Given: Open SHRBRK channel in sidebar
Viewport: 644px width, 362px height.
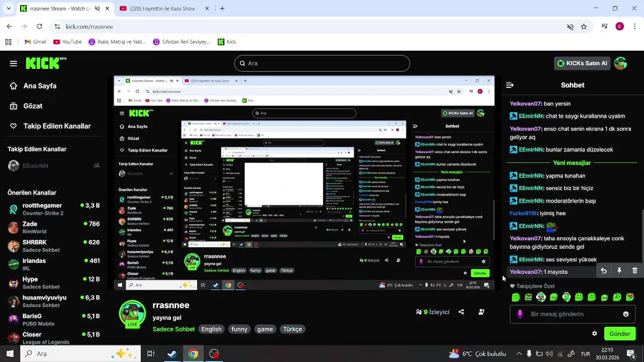Looking at the screenshot, I should 54,246.
